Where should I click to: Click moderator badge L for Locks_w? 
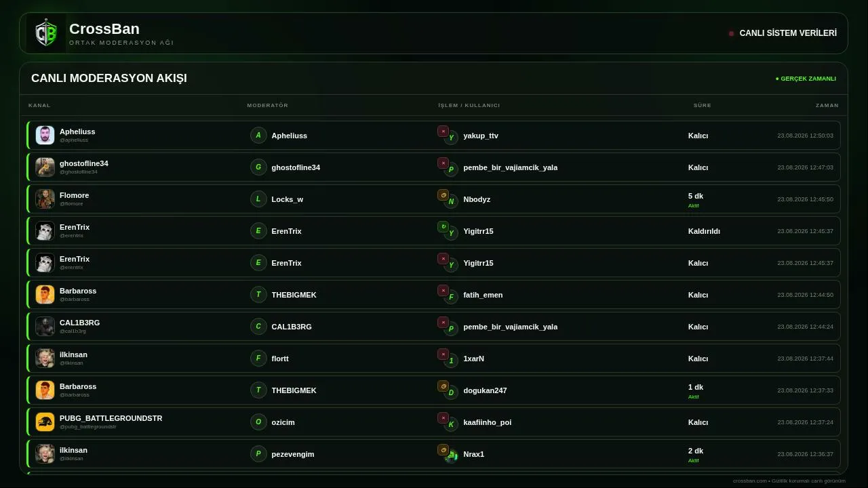[x=258, y=199]
